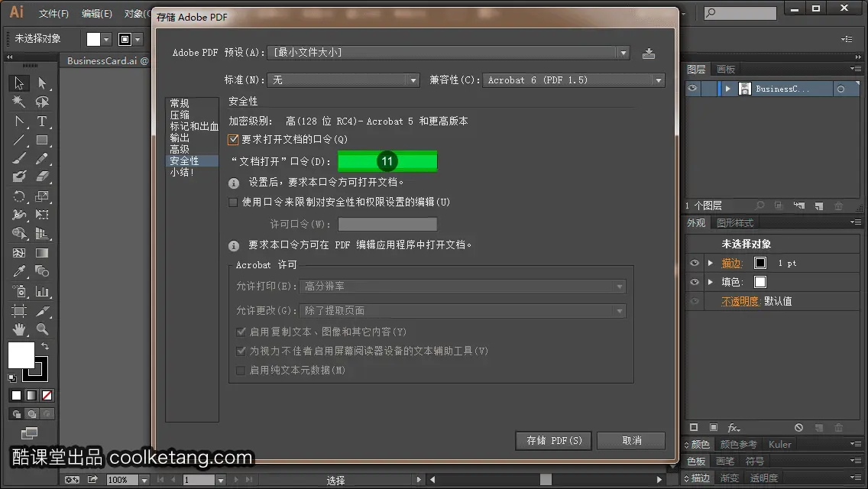Select 标记和出血 category in PDF dialog
Screen dimensions: 868x489
(x=194, y=126)
